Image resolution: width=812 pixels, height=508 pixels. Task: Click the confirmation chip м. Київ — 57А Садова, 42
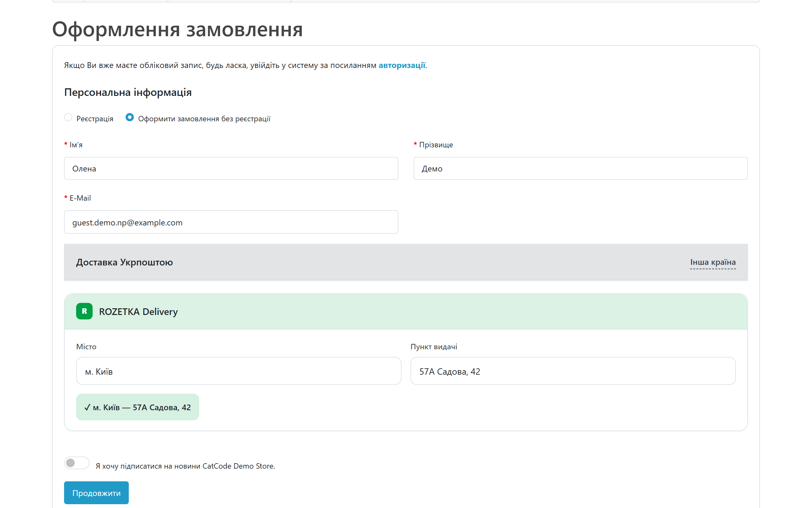tap(138, 407)
